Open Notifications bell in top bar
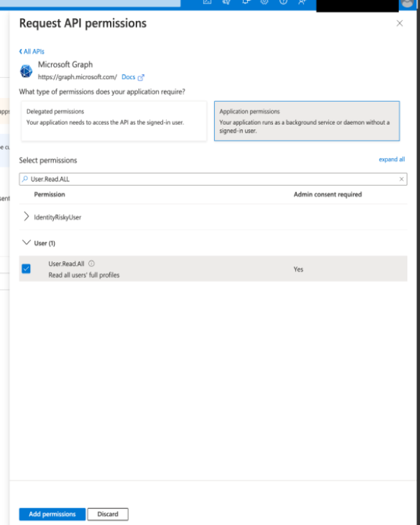This screenshot has width=420, height=525. (246, 1)
